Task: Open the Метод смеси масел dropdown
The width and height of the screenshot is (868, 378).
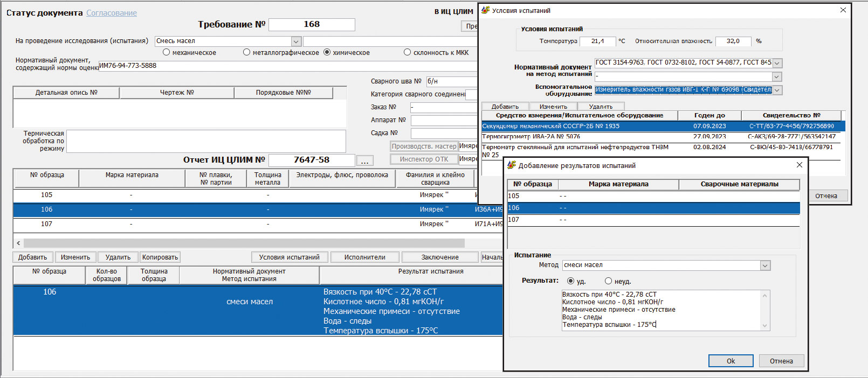Action: point(765,265)
